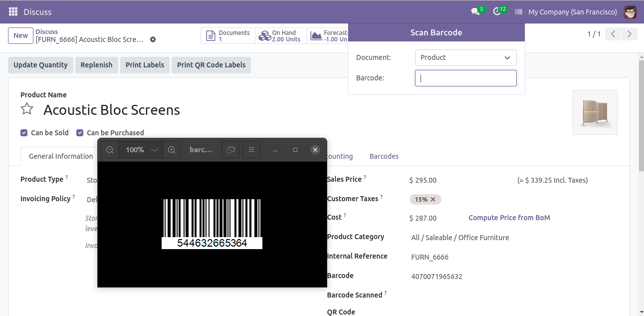Click the Replenish button
Viewport: 644px width, 316px height.
[96, 65]
